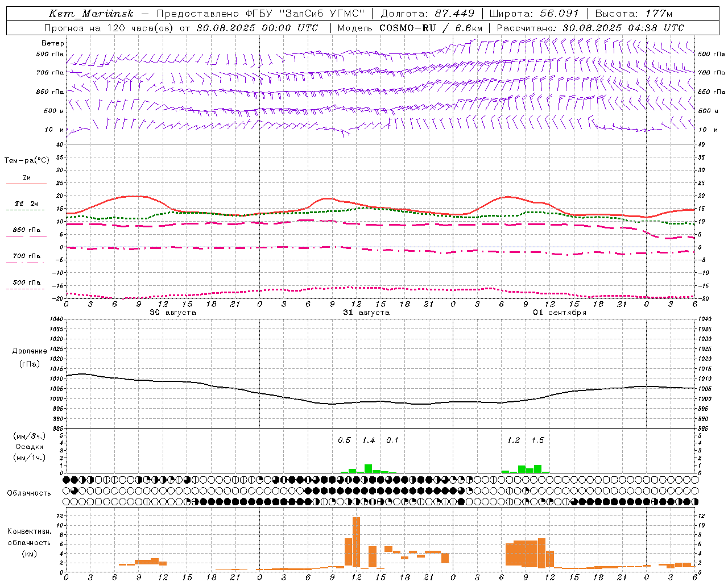This screenshot has height=582, width=728.
Task: Click the '0.1' precipitation total value
Action: [392, 440]
